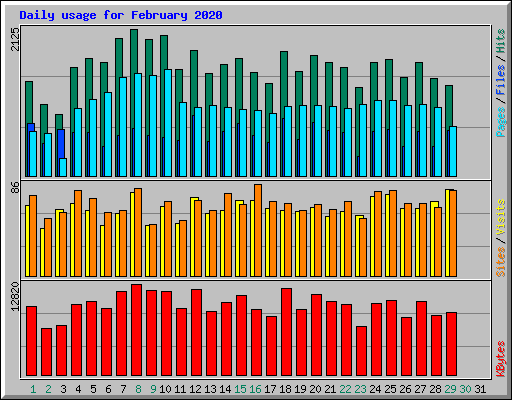Click the 'Daily usage for February 2020' title
This screenshot has width=512, height=400.
[x=121, y=15]
